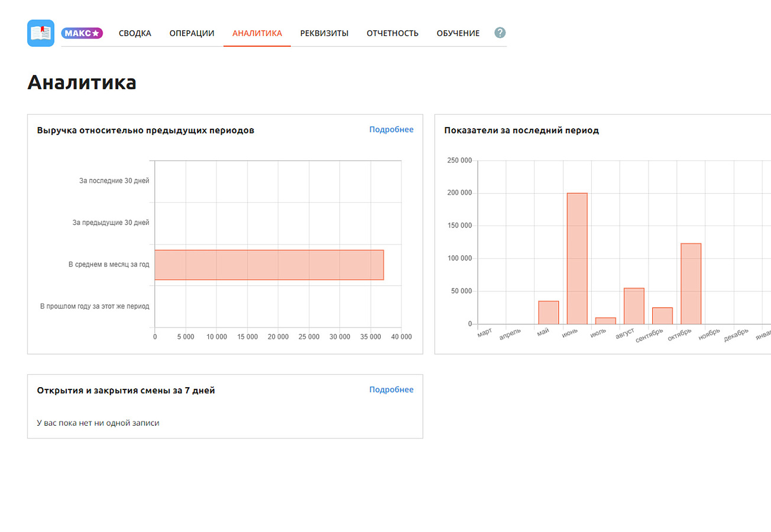This screenshot has height=532, width=771.
Task: Click 'Выручка относительно предыдущих периодов' heading
Action: click(x=145, y=131)
